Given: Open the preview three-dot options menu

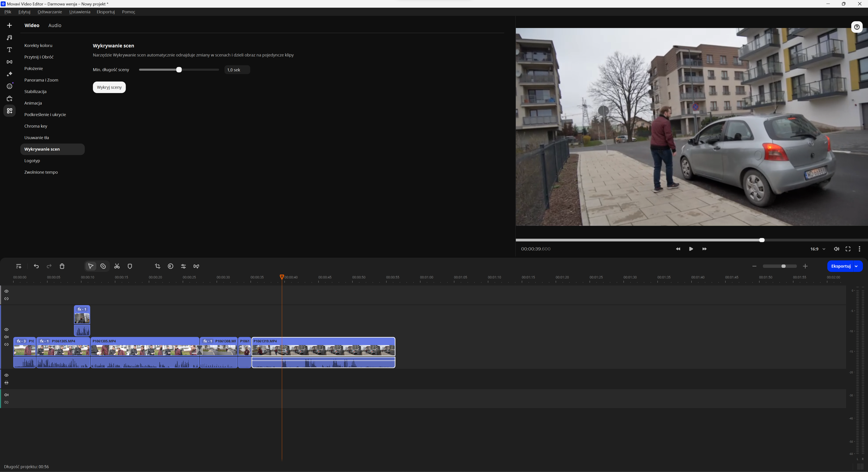Looking at the screenshot, I should pos(859,249).
